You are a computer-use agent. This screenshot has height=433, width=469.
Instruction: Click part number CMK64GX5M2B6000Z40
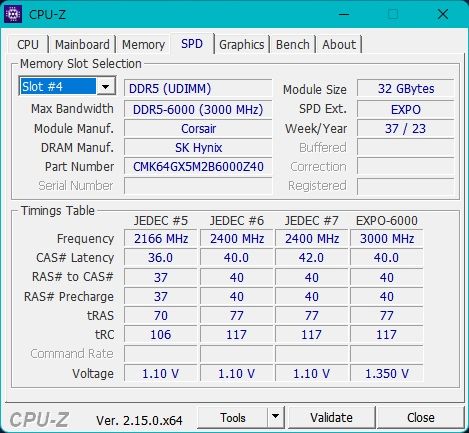198,167
